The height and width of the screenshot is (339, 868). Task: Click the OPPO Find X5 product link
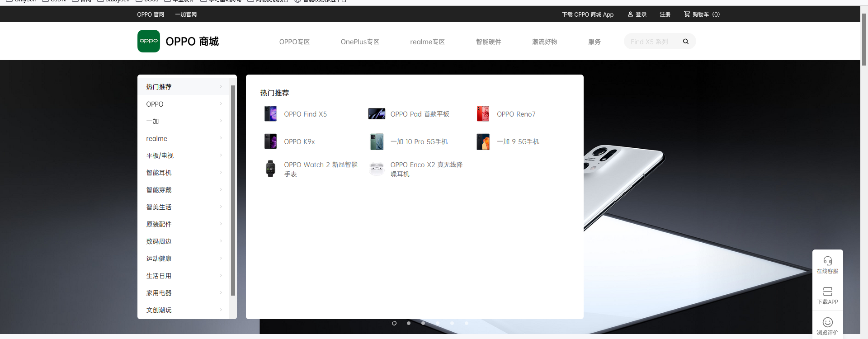pos(305,114)
